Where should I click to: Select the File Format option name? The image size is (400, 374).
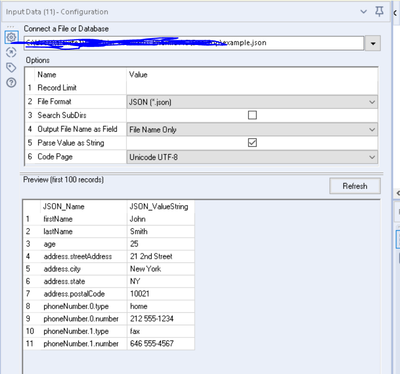tap(54, 101)
